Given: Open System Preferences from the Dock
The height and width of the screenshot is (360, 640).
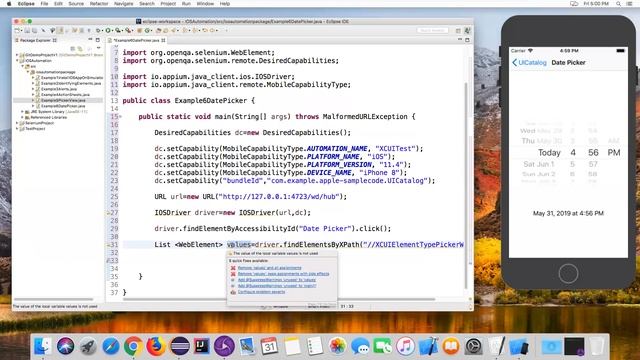Looking at the screenshot, I should [473, 347].
